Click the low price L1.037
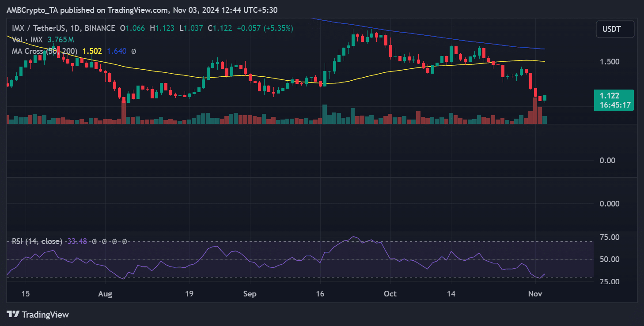644x326 pixels. point(192,28)
